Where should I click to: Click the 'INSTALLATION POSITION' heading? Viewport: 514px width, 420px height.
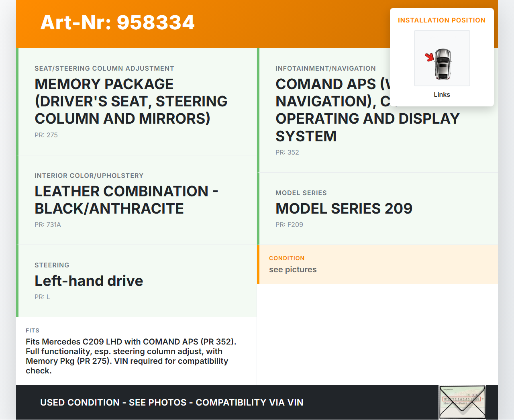point(441,20)
